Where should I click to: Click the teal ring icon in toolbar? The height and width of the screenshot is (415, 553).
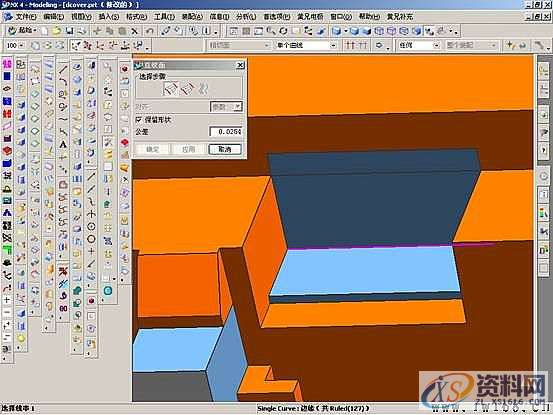point(108,291)
